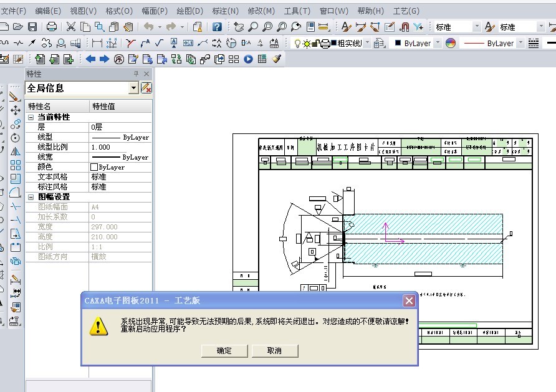Click the blue left arrow icon
The height and width of the screenshot is (392, 556).
pyautogui.click(x=90, y=59)
